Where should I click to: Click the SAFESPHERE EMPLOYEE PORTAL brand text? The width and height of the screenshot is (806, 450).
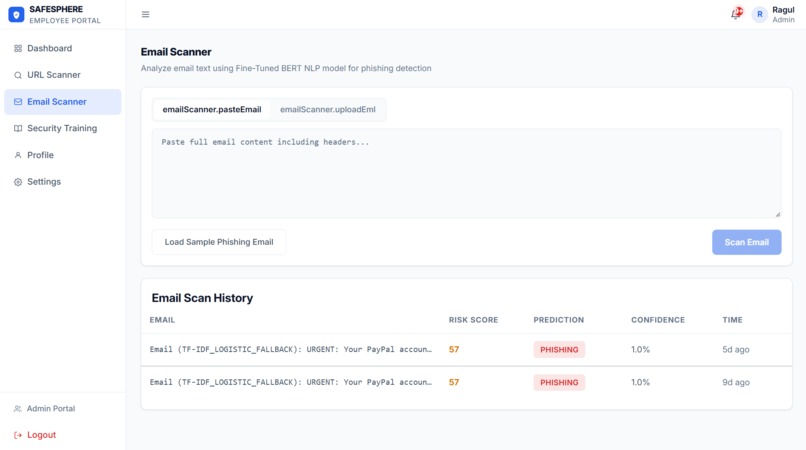65,14
